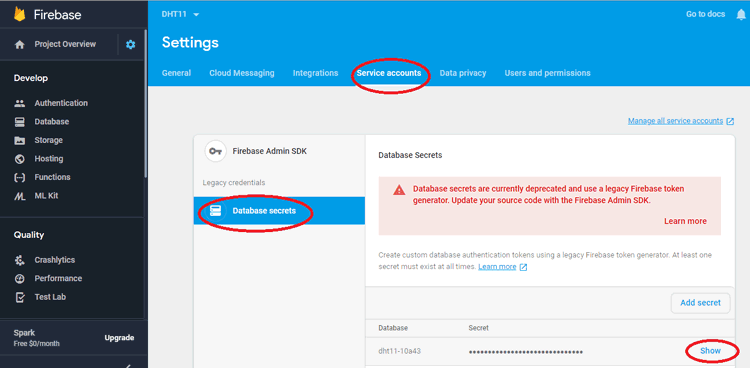Open Test Lab under Quality
This screenshot has height=368, width=750.
coord(50,297)
